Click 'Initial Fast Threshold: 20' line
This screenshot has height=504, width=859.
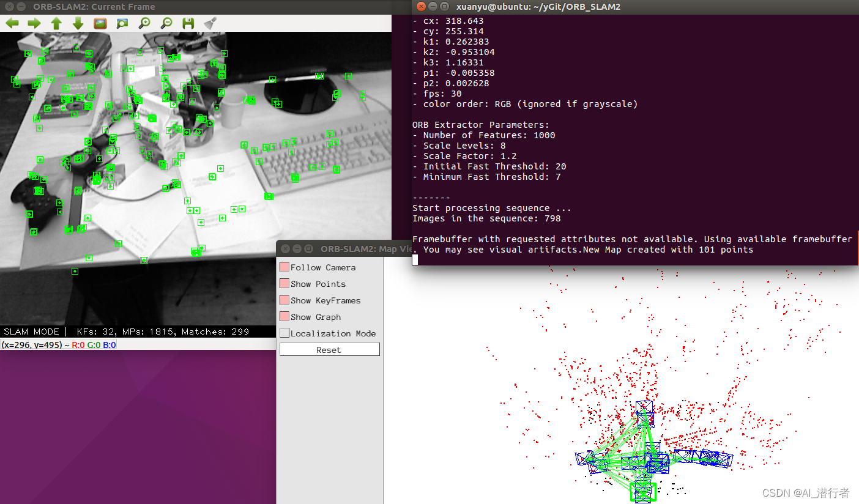pyautogui.click(x=489, y=166)
